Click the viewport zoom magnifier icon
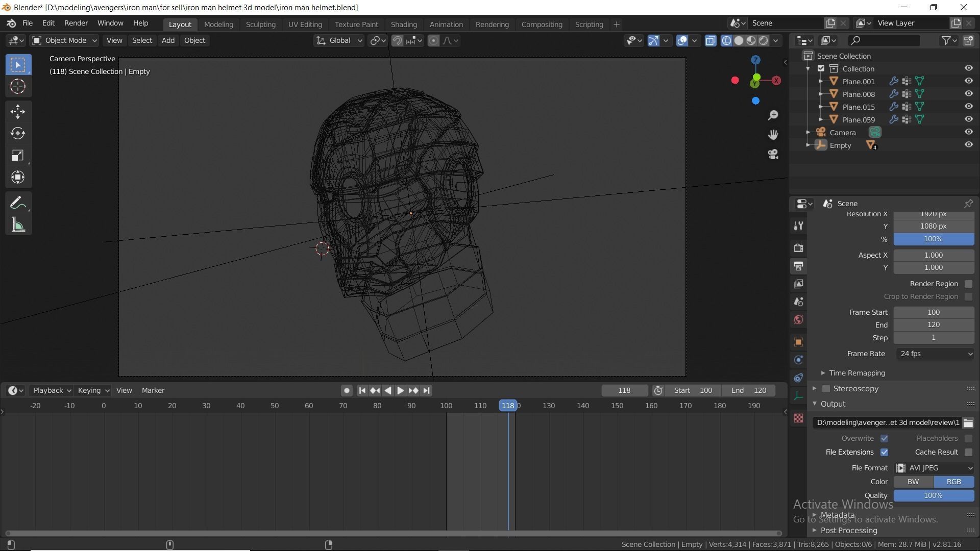The height and width of the screenshot is (551, 980). click(x=773, y=115)
